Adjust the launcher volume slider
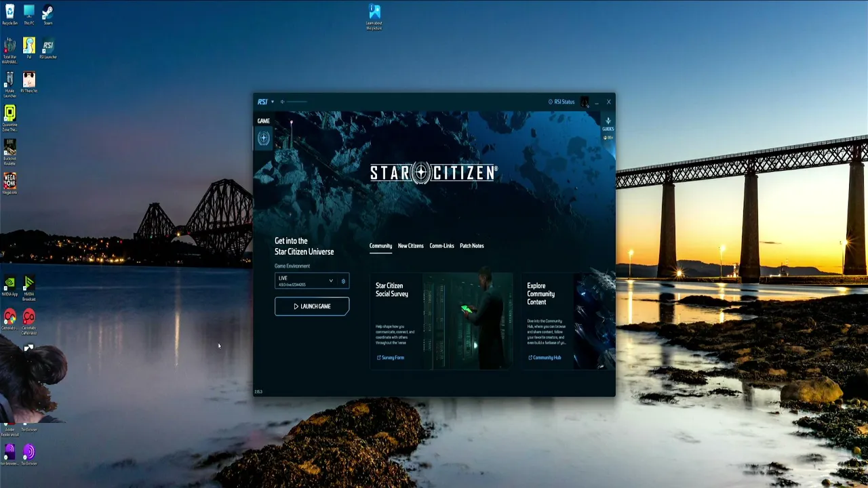868x488 pixels. point(297,102)
